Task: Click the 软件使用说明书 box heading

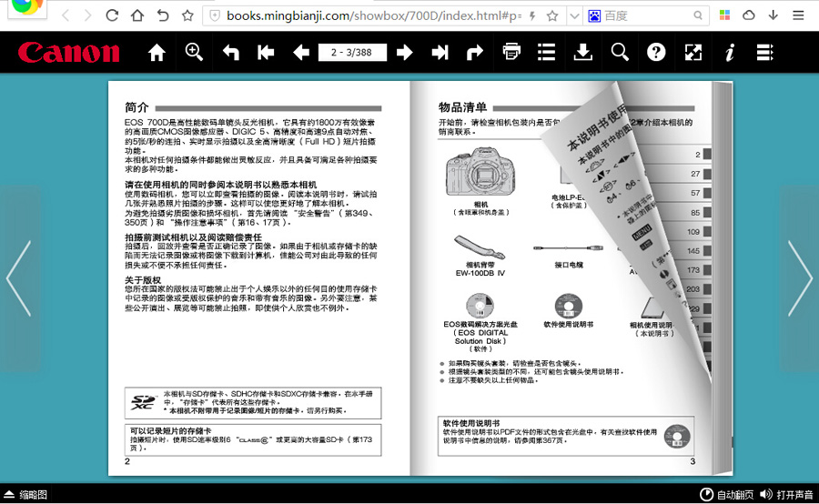Action: tap(471, 423)
